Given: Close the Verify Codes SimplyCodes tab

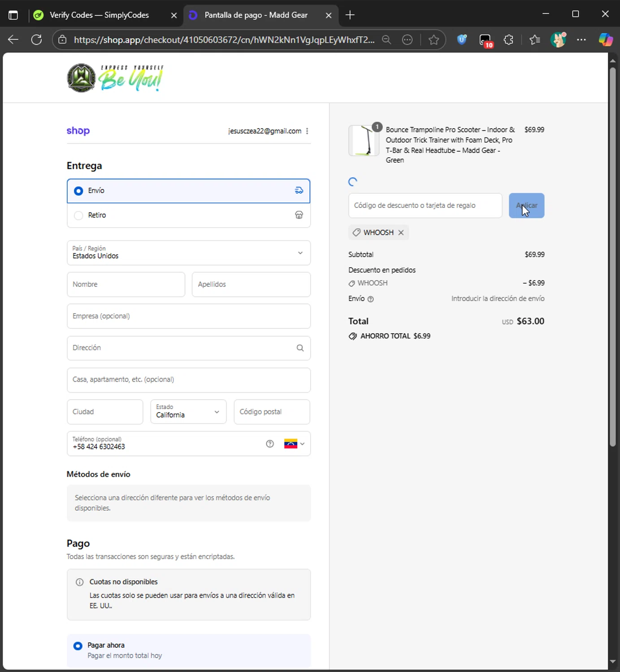Looking at the screenshot, I should click(x=174, y=15).
